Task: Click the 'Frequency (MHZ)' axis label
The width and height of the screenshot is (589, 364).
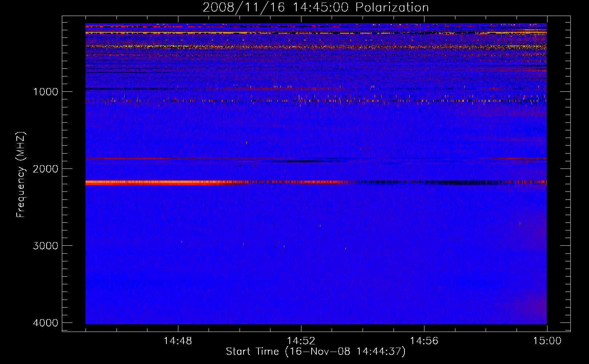Action: [x=21, y=175]
